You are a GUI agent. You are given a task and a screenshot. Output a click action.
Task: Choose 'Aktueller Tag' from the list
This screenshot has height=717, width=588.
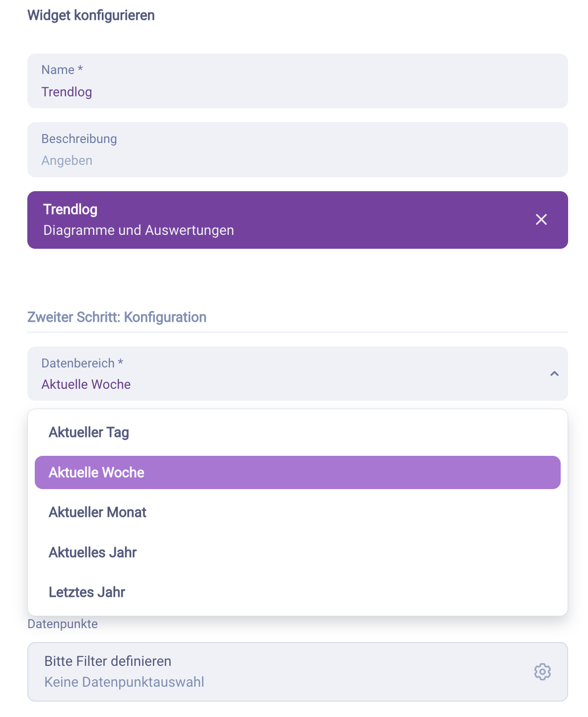click(89, 432)
